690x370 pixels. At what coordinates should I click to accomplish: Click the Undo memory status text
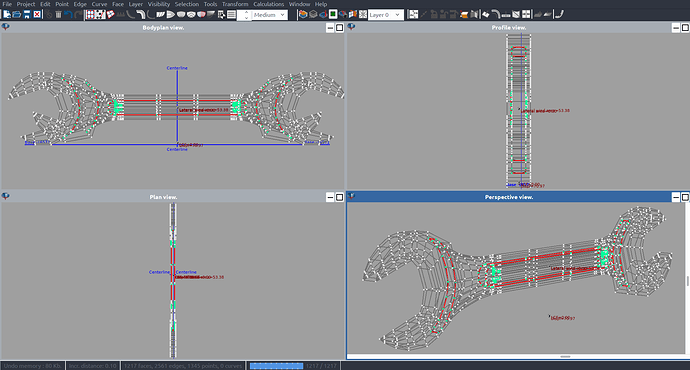pos(33,366)
